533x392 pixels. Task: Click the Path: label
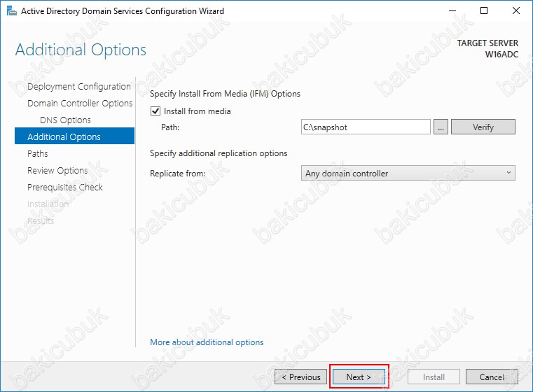coord(170,127)
